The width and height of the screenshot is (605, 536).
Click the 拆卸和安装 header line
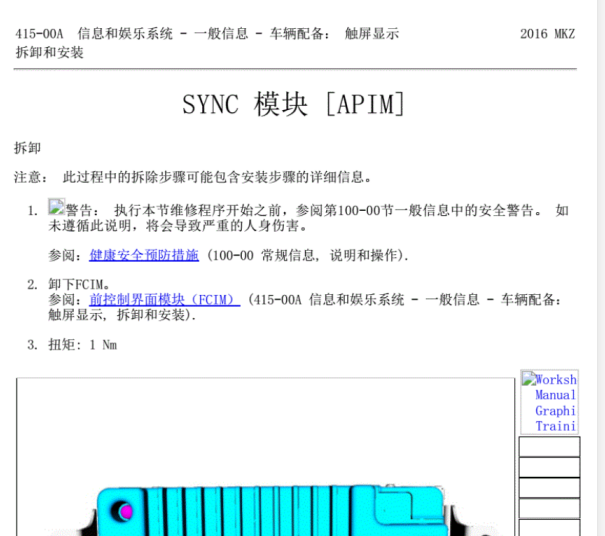point(49,52)
